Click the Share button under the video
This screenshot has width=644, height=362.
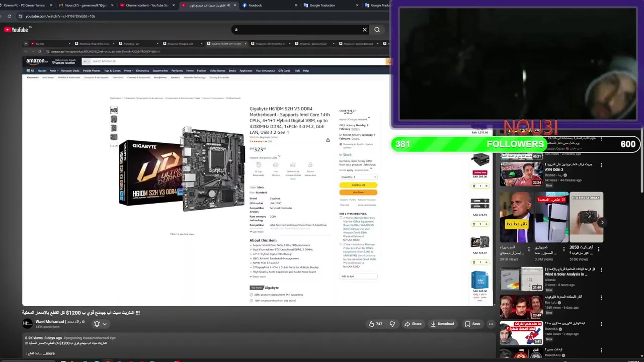[413, 324]
